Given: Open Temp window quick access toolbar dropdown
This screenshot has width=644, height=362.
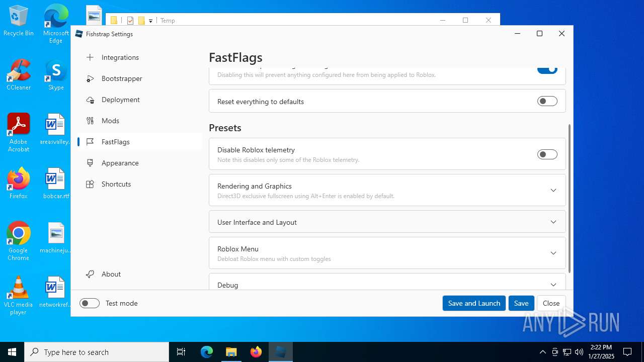Looking at the screenshot, I should pyautogui.click(x=150, y=21).
